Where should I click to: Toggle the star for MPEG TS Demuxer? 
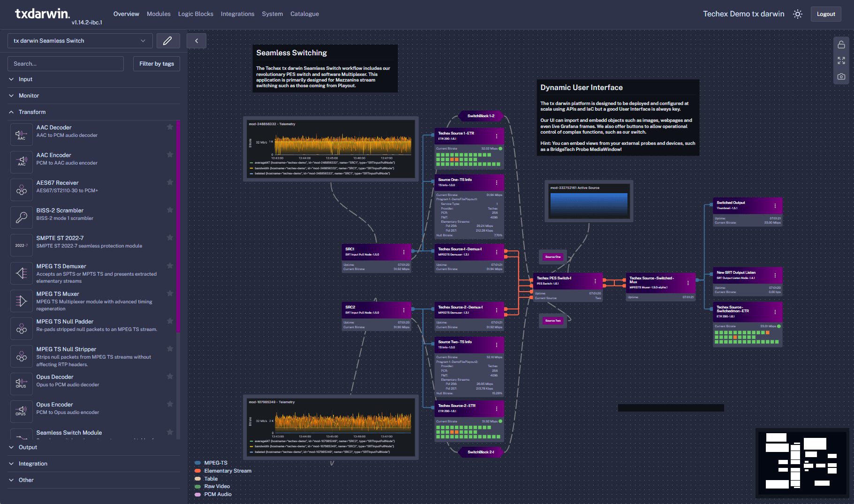pos(170,266)
